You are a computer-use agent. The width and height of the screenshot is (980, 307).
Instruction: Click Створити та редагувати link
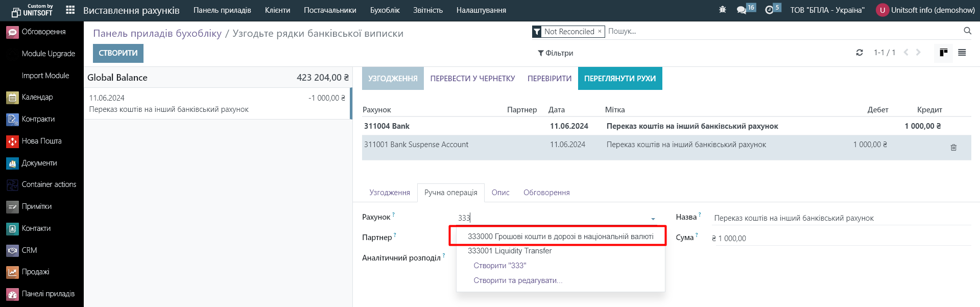517,280
